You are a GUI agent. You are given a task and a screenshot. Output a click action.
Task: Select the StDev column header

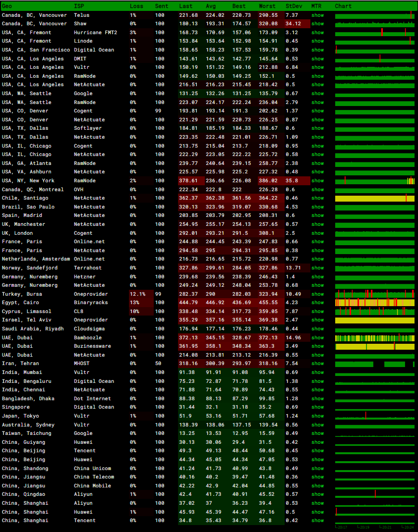[293, 6]
